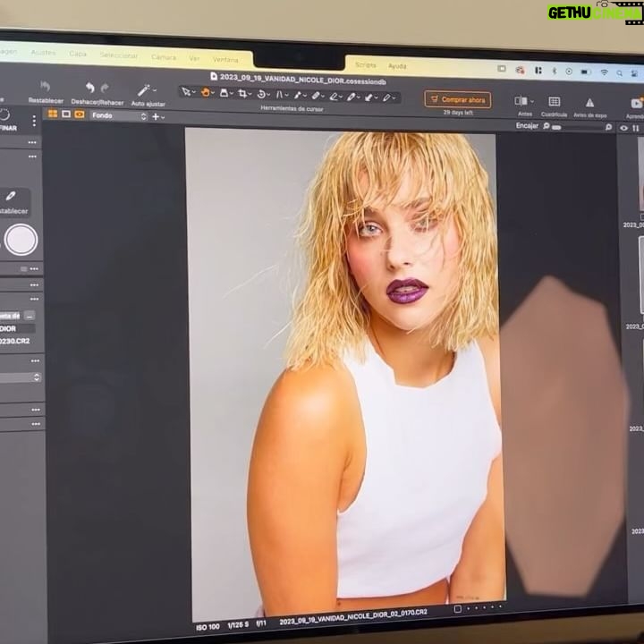Click the zoom-in magnifier right of slider
This screenshot has height=644, width=644.
[x=608, y=127]
